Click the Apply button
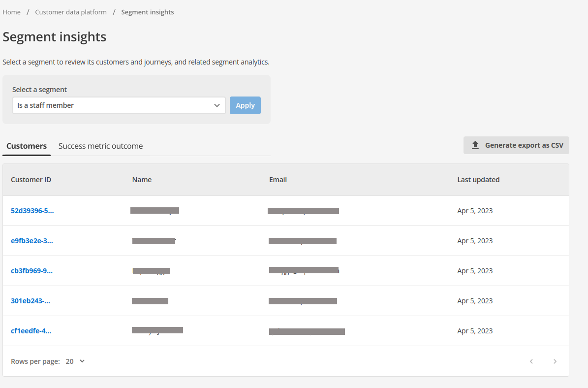Viewport: 588px width, 388px height. click(245, 105)
